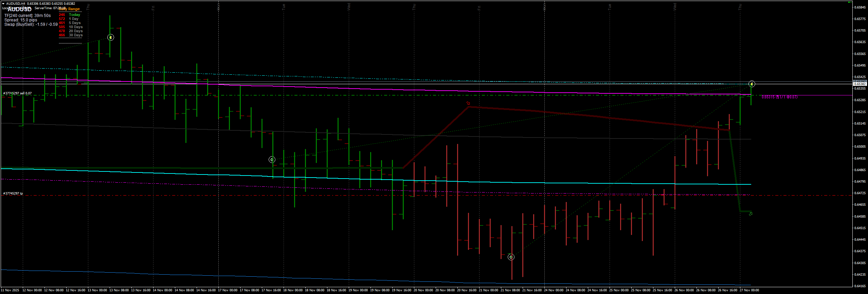Click the circled yellow marker at 13 Nov peak
Viewport: 868px width, 294px height.
click(x=111, y=37)
